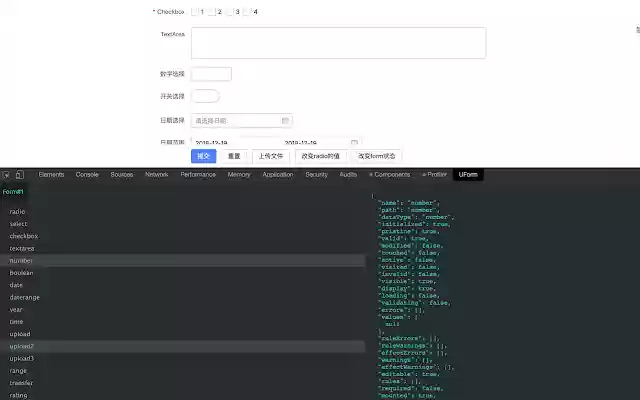640x400 pixels.
Task: Select the transfer field in the tree
Action: pos(21,383)
